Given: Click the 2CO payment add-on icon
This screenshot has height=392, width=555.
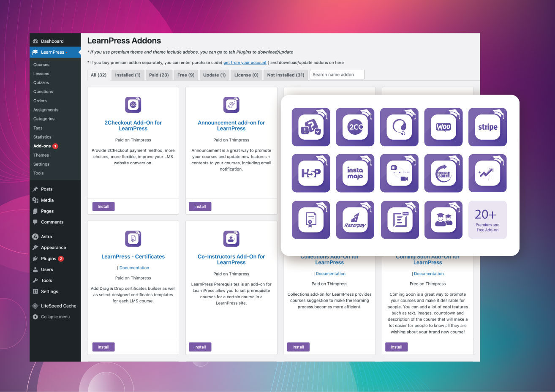Looking at the screenshot, I should click(x=355, y=127).
